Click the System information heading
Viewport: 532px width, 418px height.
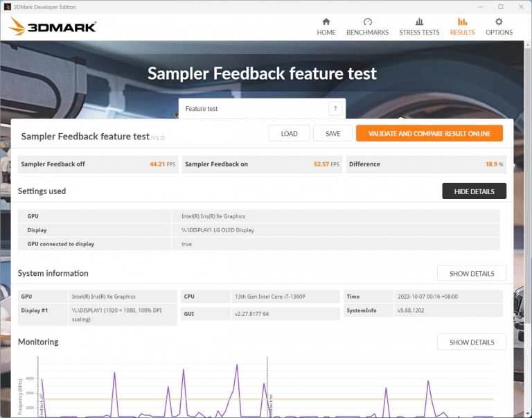[53, 273]
